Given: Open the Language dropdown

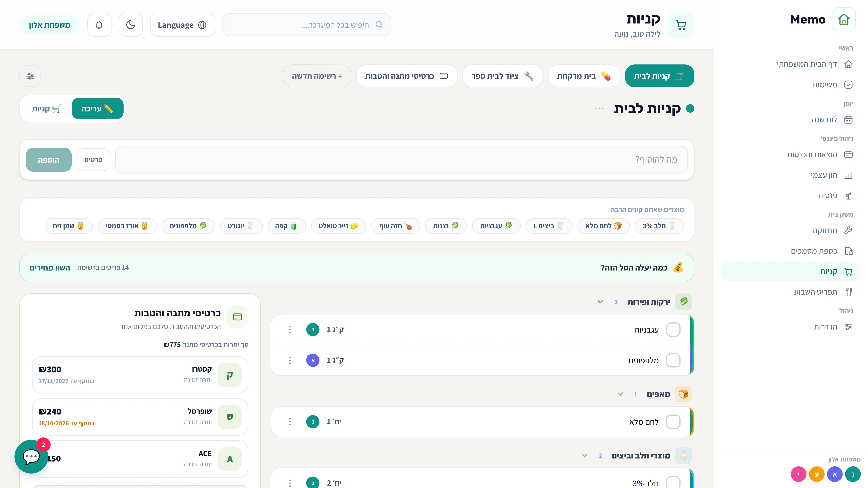Looking at the screenshot, I should point(182,25).
